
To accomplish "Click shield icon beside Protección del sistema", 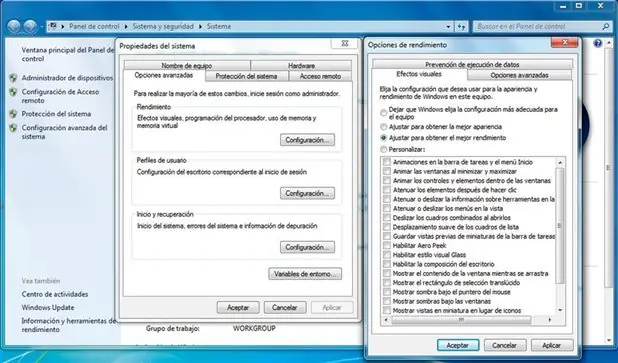I will pos(13,114).
